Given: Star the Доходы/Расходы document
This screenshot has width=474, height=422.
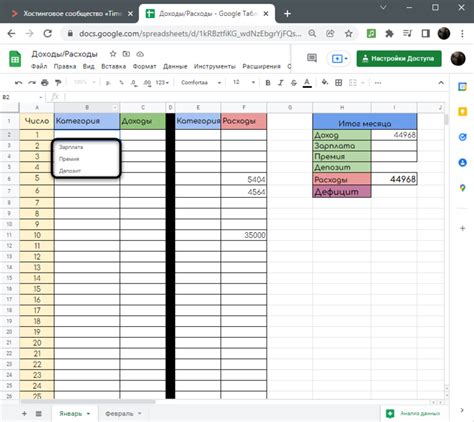Looking at the screenshot, I should (113, 54).
